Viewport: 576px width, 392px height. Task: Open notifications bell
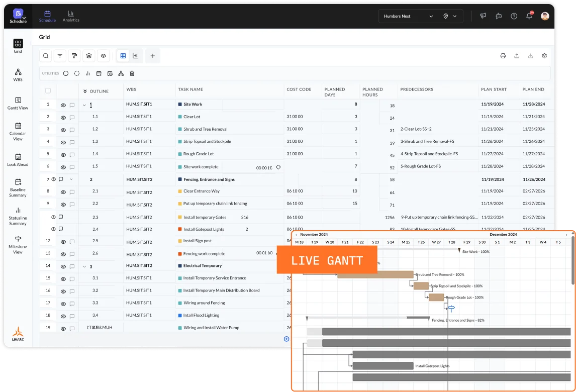pos(529,16)
